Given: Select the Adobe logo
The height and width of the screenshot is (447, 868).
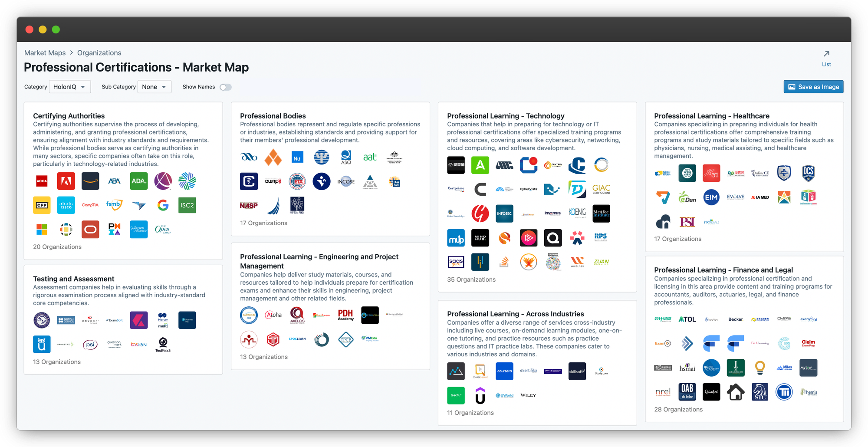Looking at the screenshot, I should (66, 181).
